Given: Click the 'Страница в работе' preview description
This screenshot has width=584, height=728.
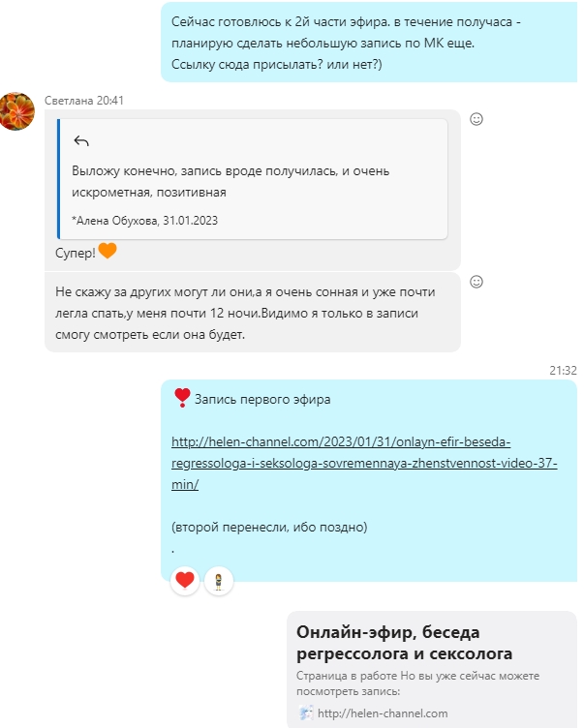Looking at the screenshot, I should pos(417,683).
